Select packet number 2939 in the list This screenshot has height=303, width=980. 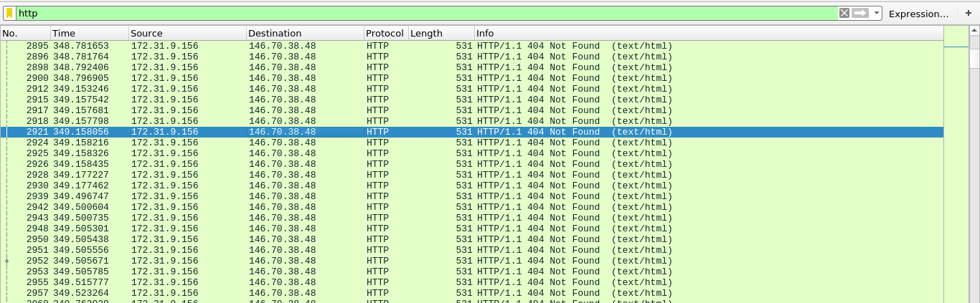(x=287, y=196)
